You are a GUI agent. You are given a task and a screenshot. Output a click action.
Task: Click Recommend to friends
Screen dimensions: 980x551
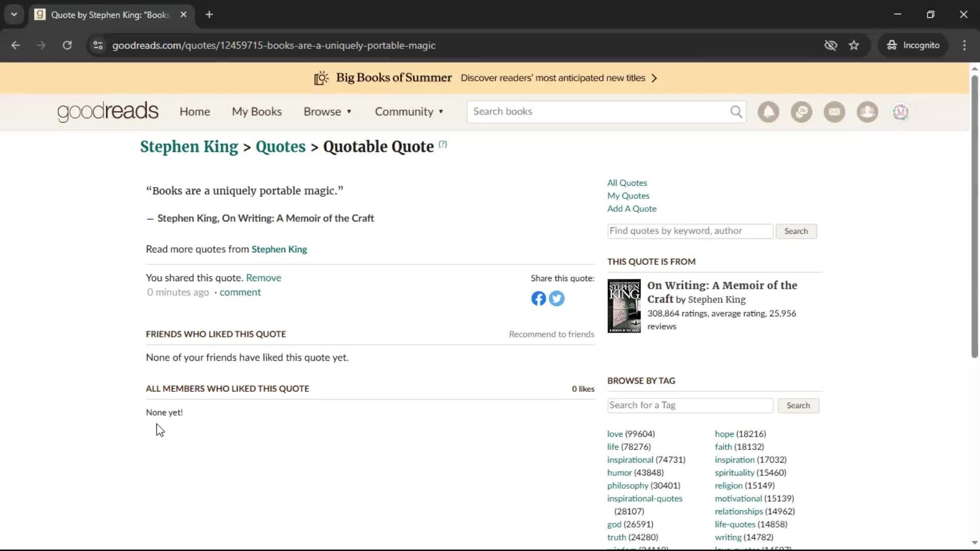551,334
